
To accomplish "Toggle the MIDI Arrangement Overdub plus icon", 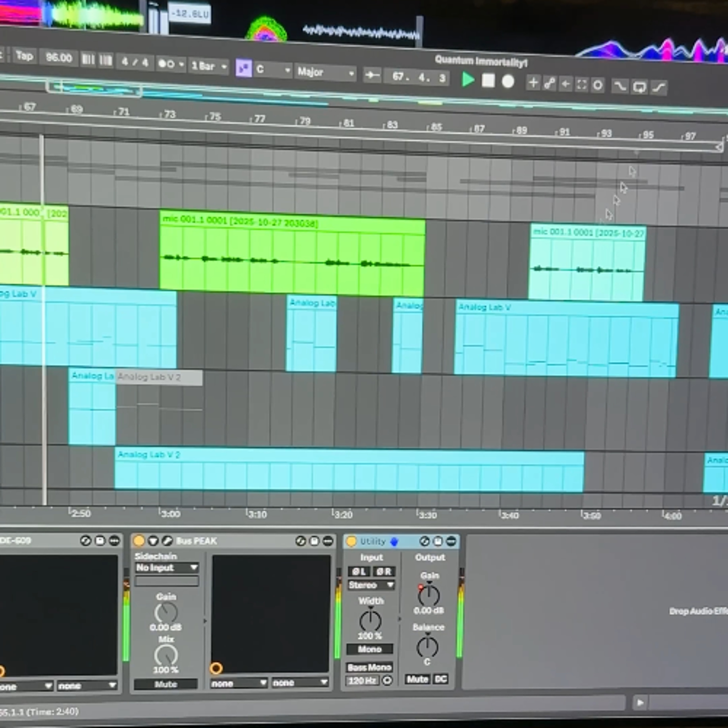I will [x=533, y=83].
